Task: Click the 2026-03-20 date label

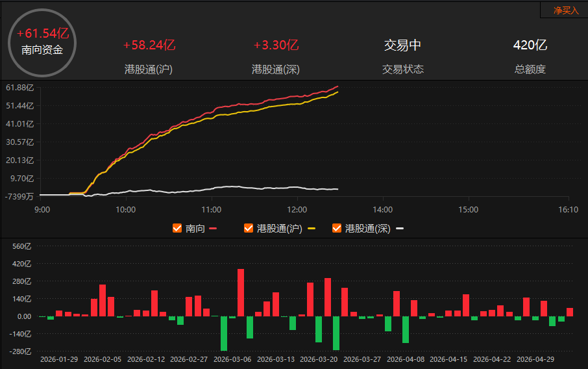Action: click(319, 359)
